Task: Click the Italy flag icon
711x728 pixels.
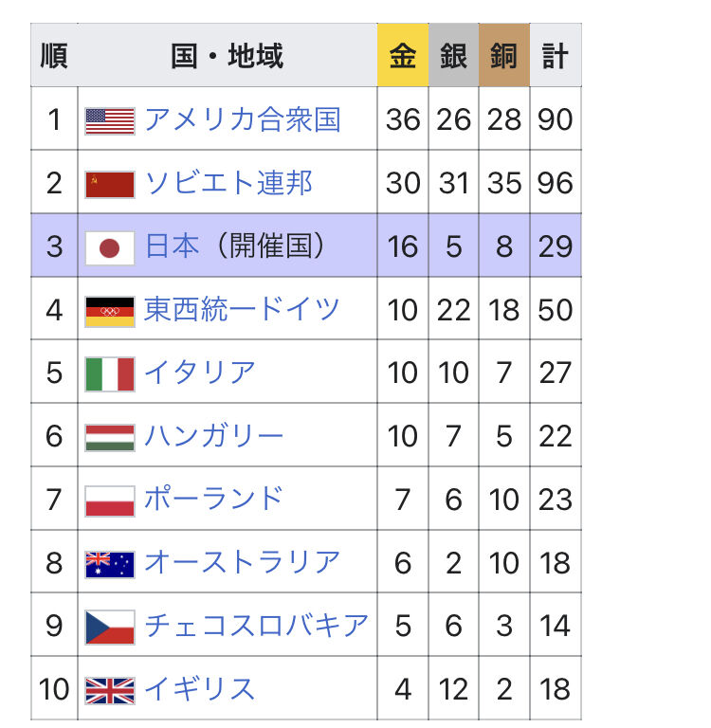Action: pos(110,373)
